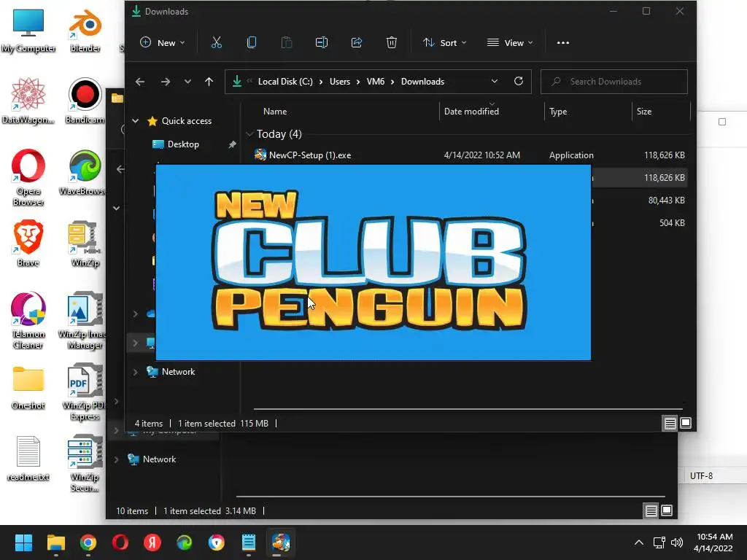747x560 pixels.
Task: Click VM6 in the address breadcrumb
Action: click(x=376, y=82)
